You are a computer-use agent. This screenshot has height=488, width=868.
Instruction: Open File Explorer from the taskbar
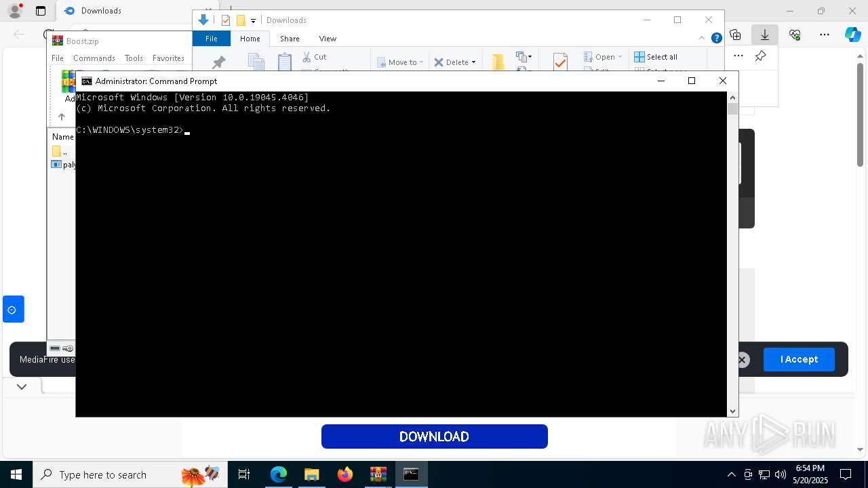[x=311, y=474]
